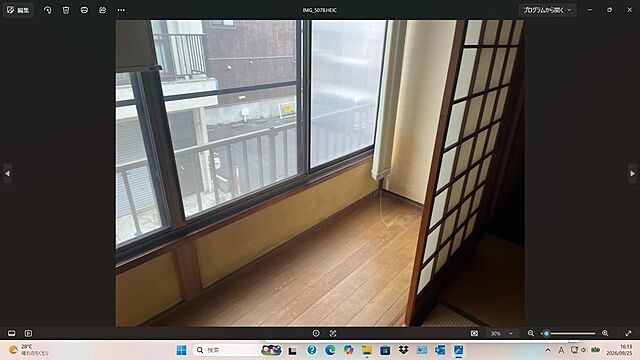Open Dropbox from the taskbar

pyautogui.click(x=403, y=350)
